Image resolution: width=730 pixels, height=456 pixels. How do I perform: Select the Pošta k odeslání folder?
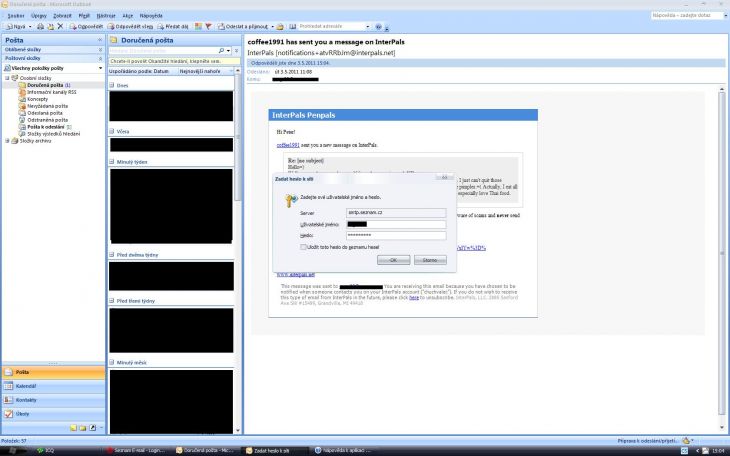46,127
